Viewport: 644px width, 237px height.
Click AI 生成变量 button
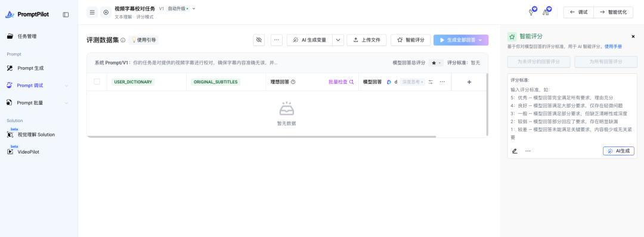[x=309, y=40]
